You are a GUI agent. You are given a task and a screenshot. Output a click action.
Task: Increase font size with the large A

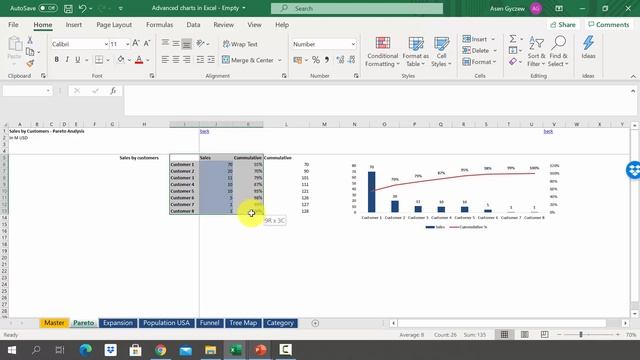pos(136,44)
